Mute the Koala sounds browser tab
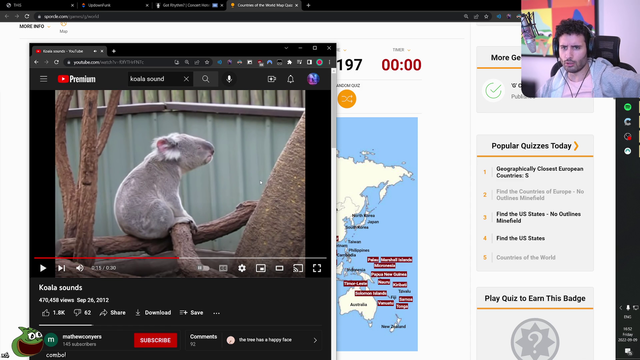 click(x=95, y=51)
